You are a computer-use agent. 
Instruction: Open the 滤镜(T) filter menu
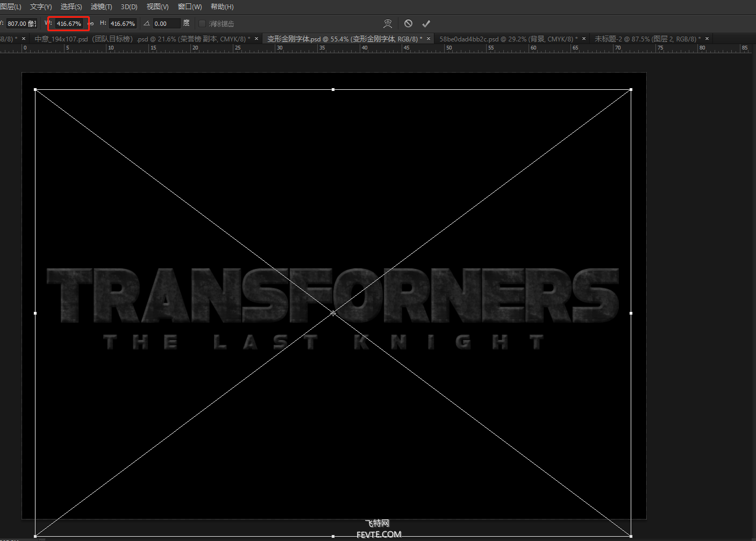tap(101, 6)
